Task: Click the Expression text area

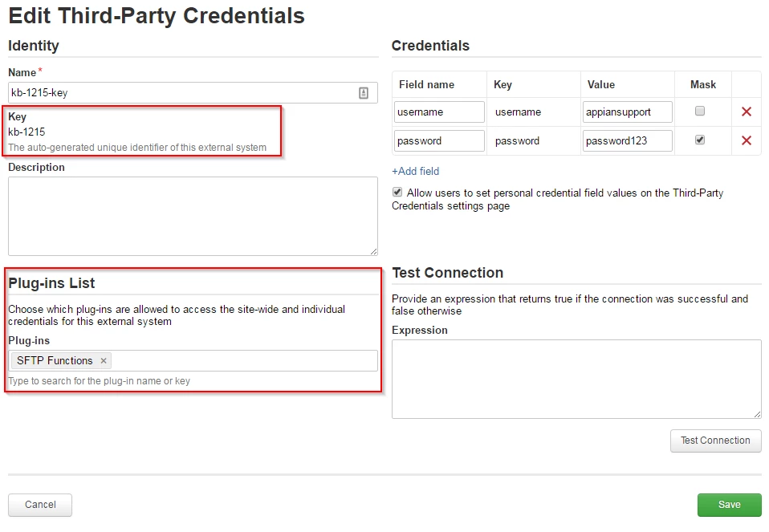Action: point(576,379)
